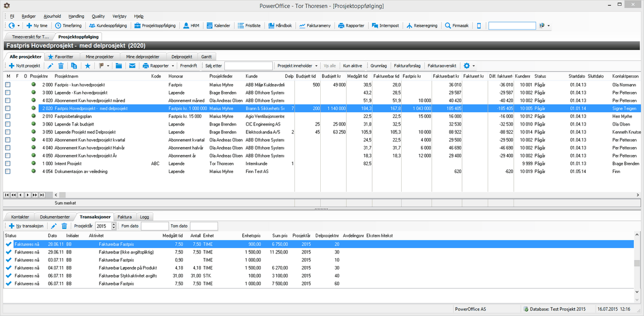
Task: Open the Kalender view
Action: pos(218,25)
